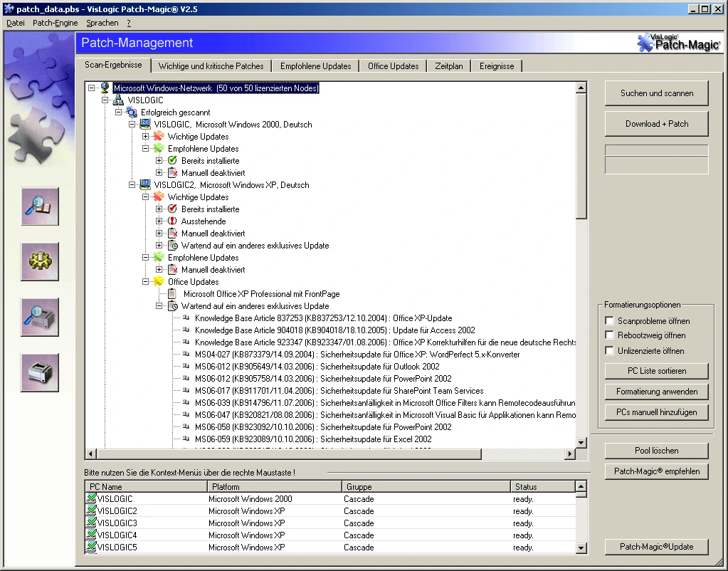This screenshot has width=728, height=571.
Task: Click the Patch-Magic Update button
Action: click(x=657, y=546)
